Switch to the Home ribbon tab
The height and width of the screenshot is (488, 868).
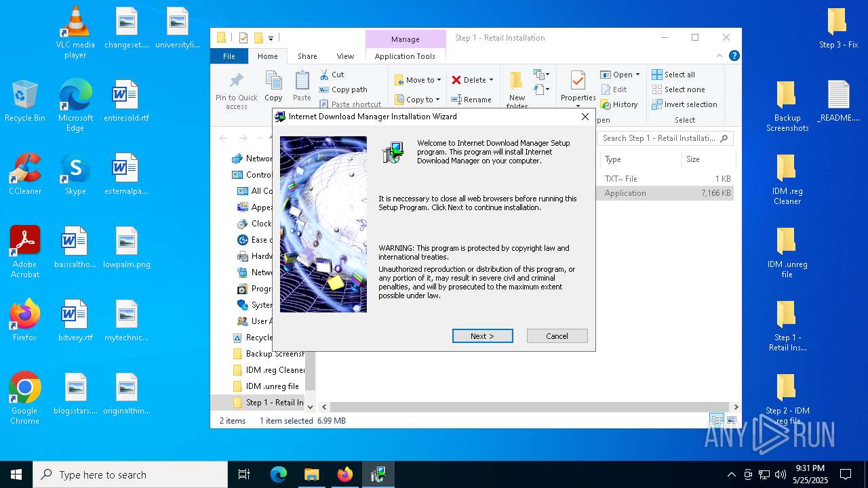tap(267, 56)
